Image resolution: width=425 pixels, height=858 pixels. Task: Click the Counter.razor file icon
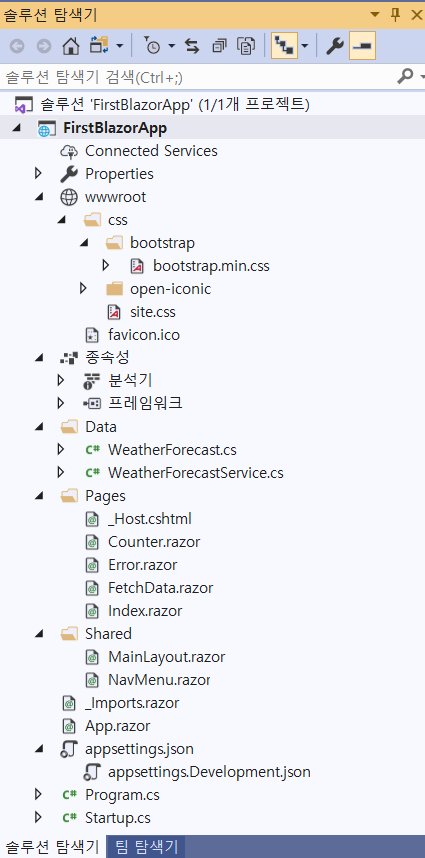pyautogui.click(x=92, y=542)
